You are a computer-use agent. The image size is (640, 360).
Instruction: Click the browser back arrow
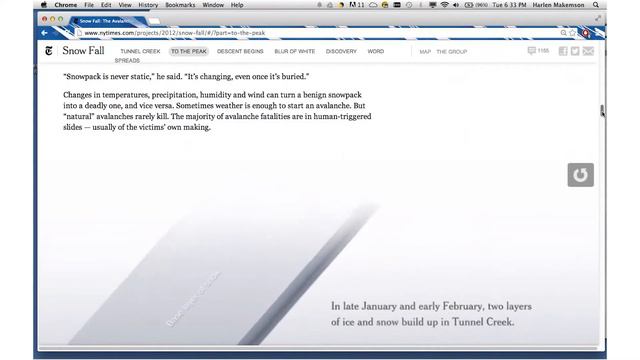click(x=44, y=33)
